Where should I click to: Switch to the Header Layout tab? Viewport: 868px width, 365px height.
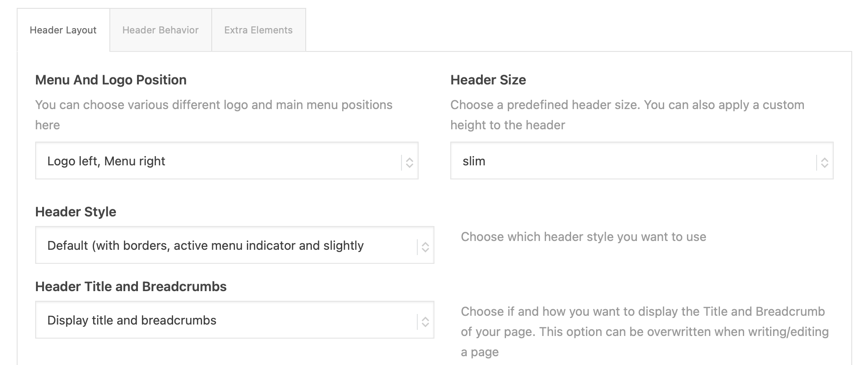coord(63,30)
